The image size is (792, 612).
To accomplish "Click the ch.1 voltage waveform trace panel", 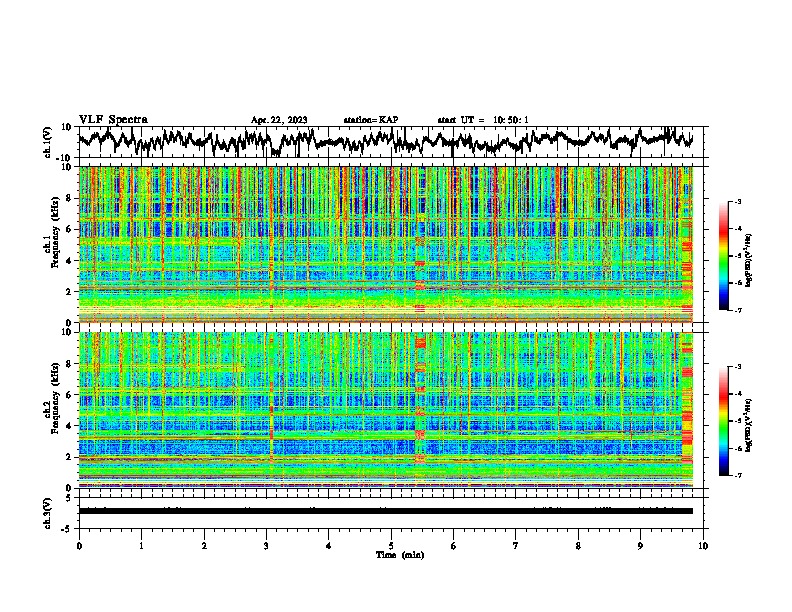I will 393,142.
